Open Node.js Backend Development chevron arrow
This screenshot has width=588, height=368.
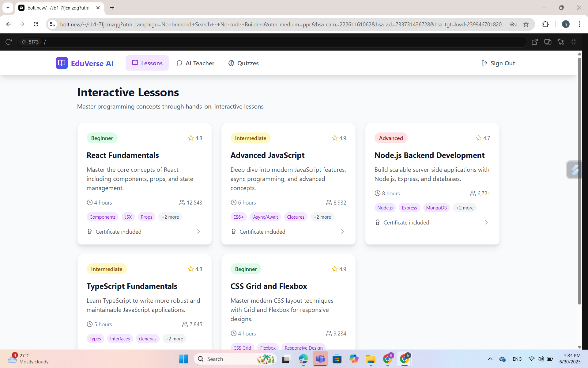point(486,222)
